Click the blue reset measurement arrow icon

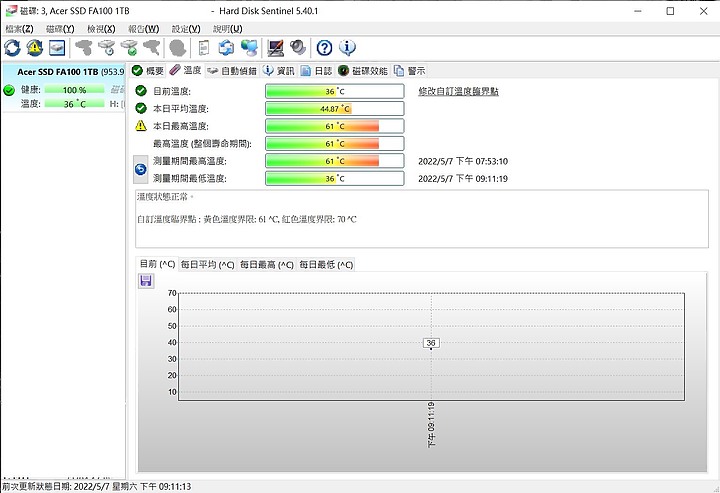click(141, 169)
